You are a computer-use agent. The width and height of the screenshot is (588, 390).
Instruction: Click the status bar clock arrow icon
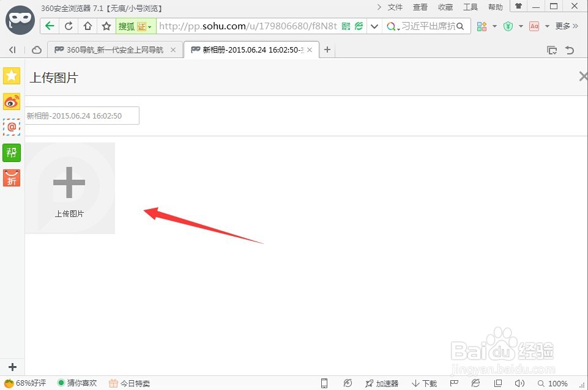(x=348, y=383)
